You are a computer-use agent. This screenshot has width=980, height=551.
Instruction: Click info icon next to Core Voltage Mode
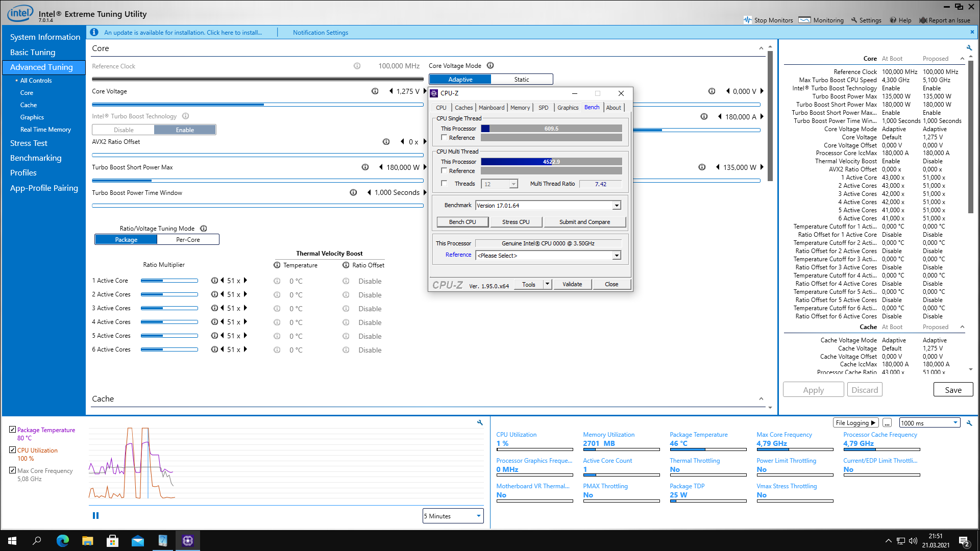[x=490, y=65]
